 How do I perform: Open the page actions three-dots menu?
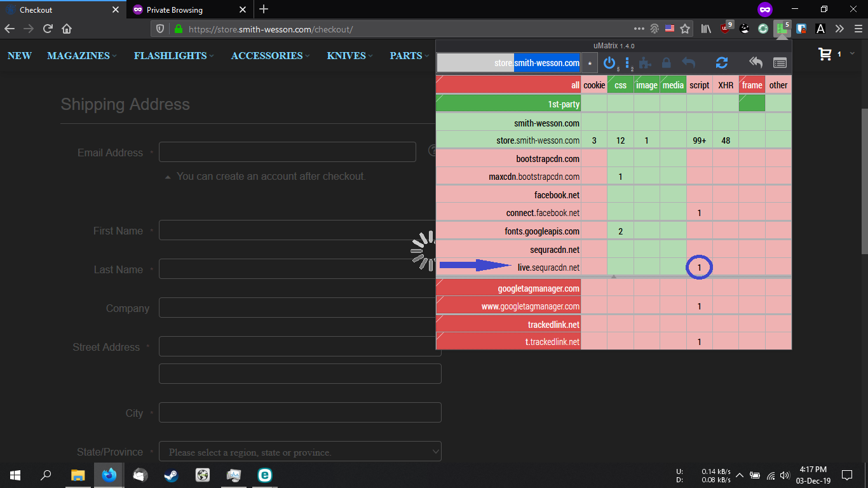(x=639, y=29)
